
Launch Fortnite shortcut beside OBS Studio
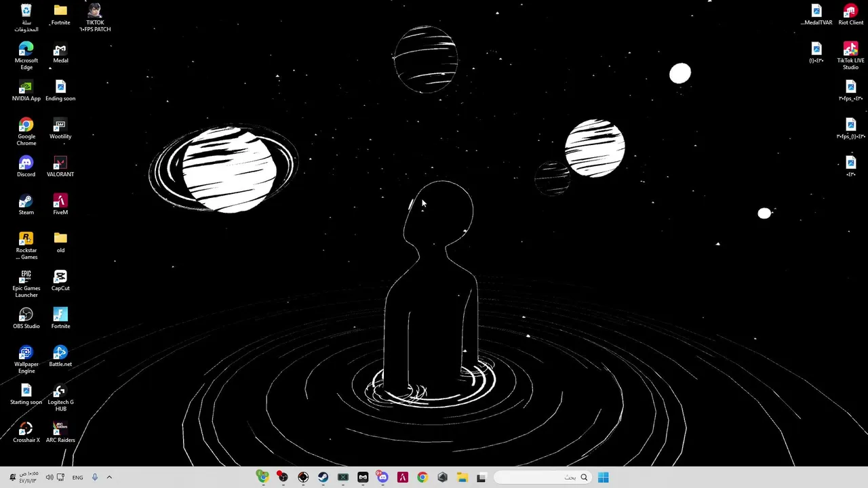tap(60, 319)
